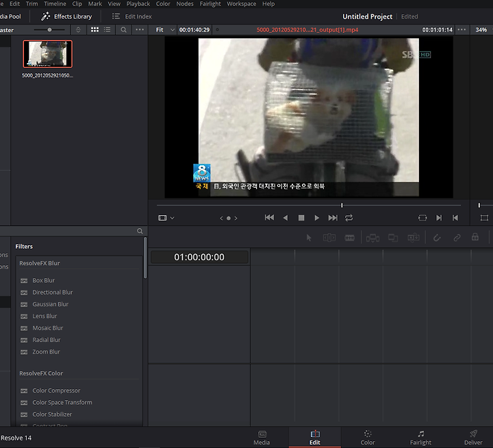Viewport: 493px width, 448px height.
Task: Open media pool options (three dots)
Action: (x=140, y=29)
